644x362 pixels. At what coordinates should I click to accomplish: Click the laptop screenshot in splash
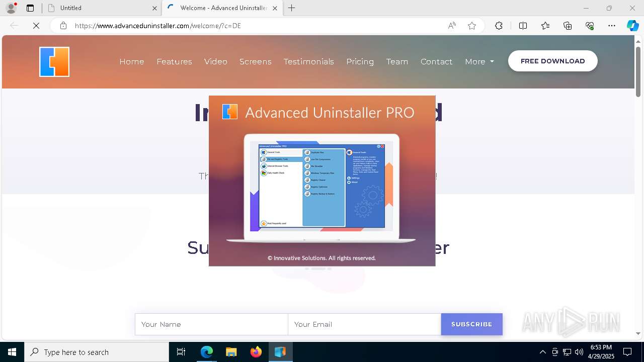coord(321,189)
